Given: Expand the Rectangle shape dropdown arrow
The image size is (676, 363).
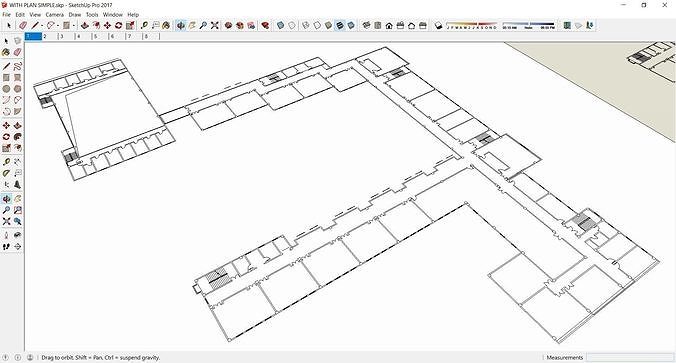Looking at the screenshot, I should [x=74, y=25].
